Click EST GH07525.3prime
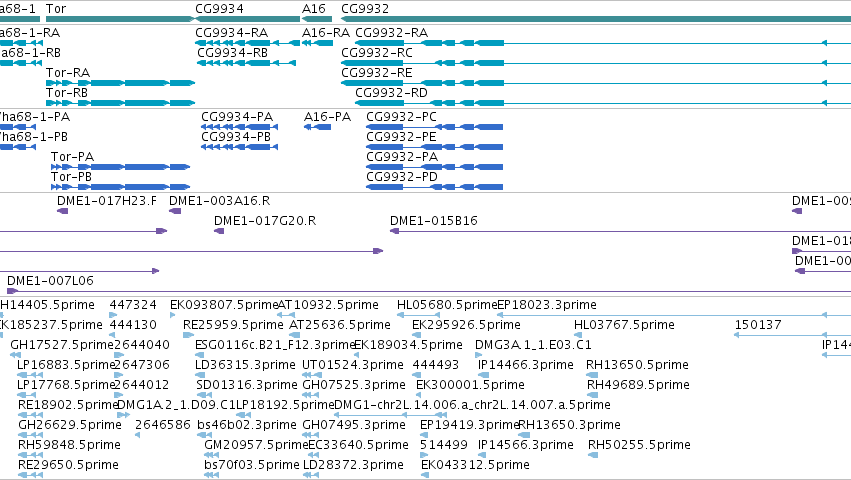 (x=354, y=385)
